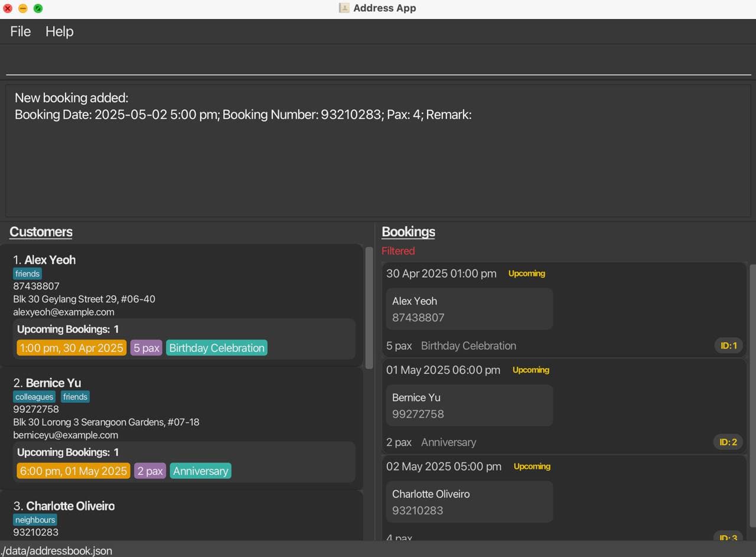The height and width of the screenshot is (557, 756).
Task: Click Charlotte Oliveiro's neighbours tag
Action: click(x=35, y=520)
